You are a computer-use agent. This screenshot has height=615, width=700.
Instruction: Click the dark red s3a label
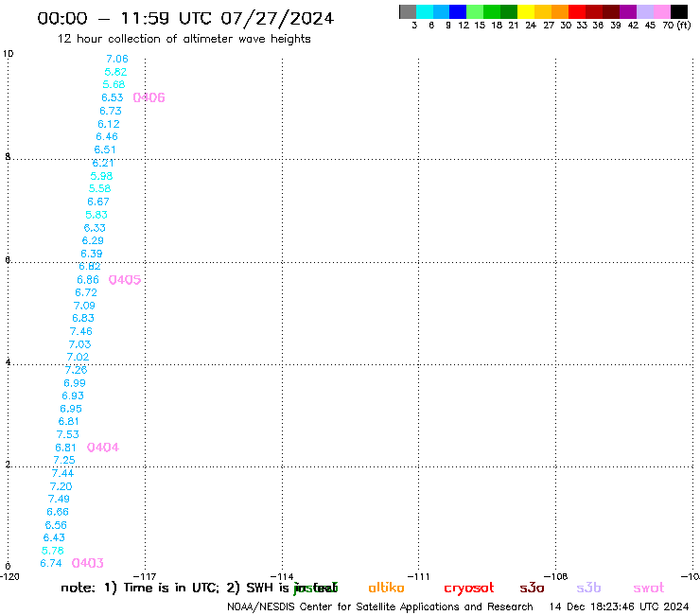pyautogui.click(x=532, y=588)
